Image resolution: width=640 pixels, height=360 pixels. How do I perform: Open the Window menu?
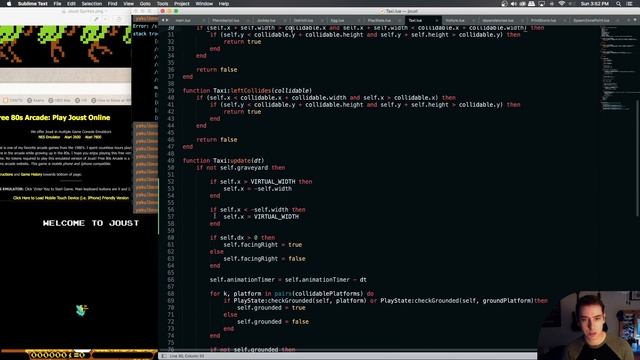click(x=204, y=4)
